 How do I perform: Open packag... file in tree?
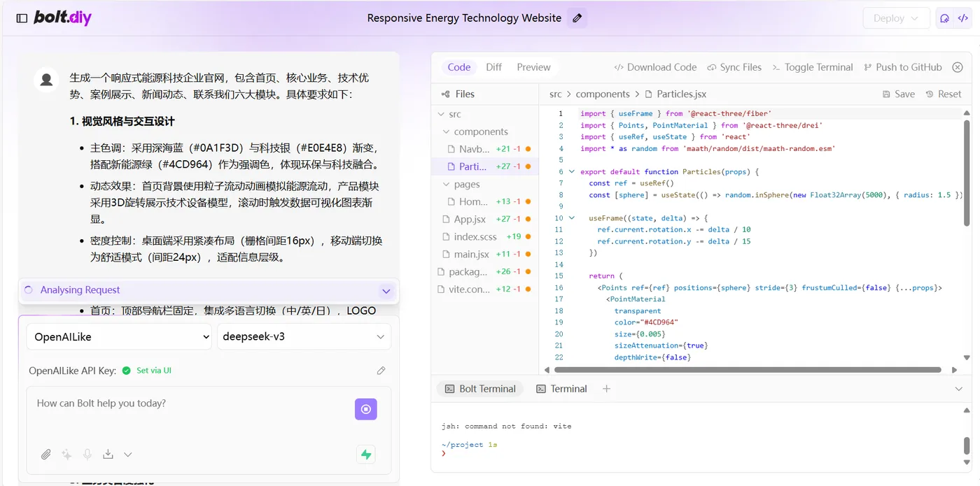click(486, 271)
